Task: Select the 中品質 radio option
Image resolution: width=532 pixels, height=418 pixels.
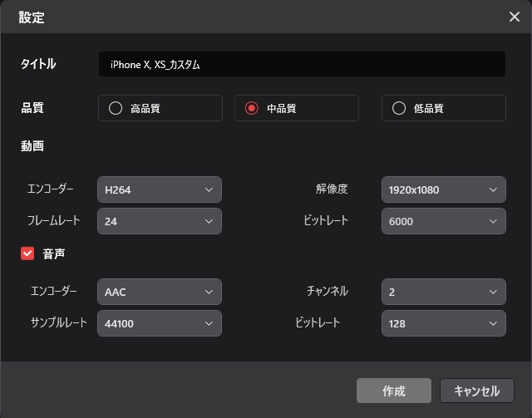Action: point(296,108)
